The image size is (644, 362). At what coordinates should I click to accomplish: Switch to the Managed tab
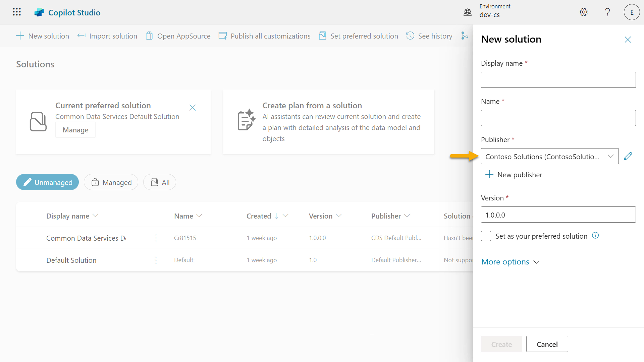point(111,182)
